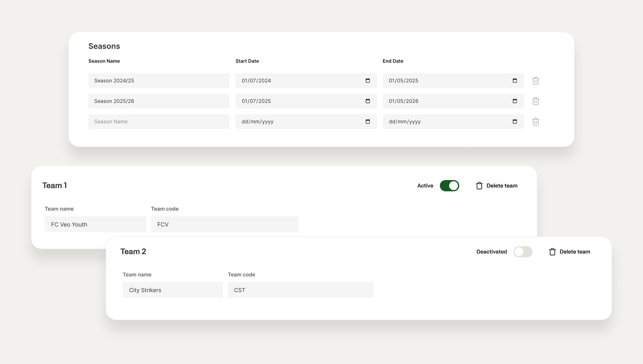Delete the Season 2025/26 row via trash icon
The height and width of the screenshot is (364, 643).
(535, 101)
